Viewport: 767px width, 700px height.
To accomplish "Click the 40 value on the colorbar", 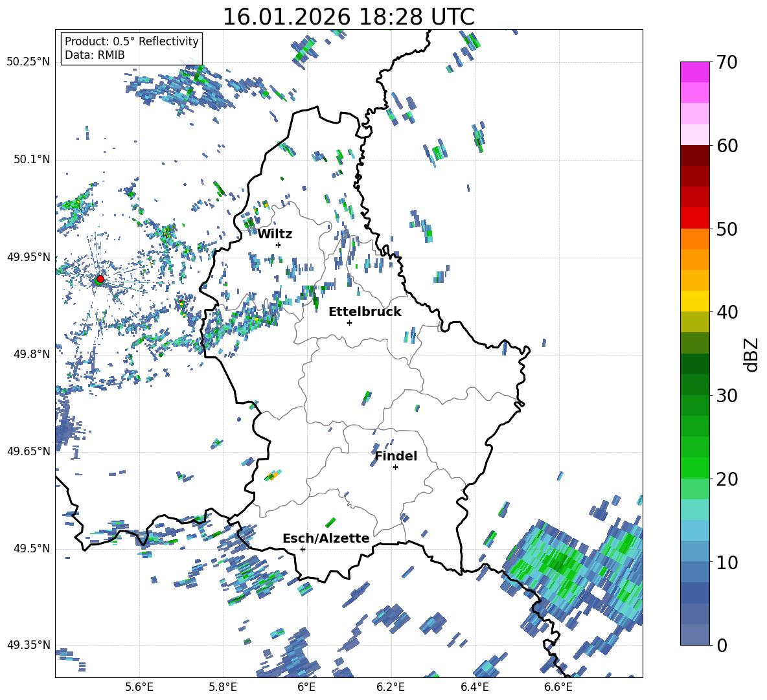I will point(727,312).
